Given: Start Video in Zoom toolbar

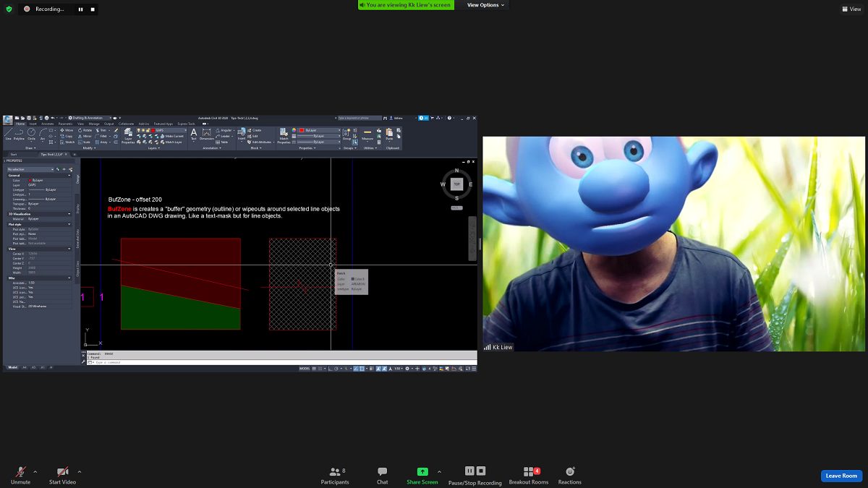Looking at the screenshot, I should point(62,474).
